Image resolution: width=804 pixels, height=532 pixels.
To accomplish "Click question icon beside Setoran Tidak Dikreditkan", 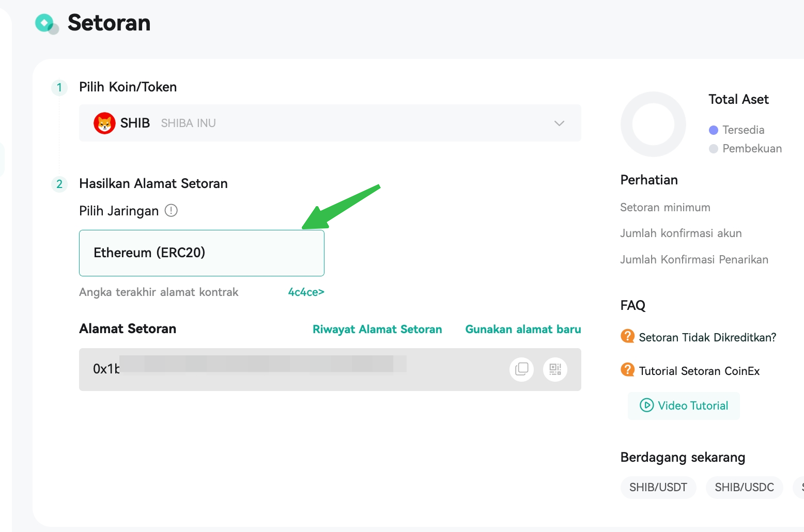I will [x=627, y=336].
